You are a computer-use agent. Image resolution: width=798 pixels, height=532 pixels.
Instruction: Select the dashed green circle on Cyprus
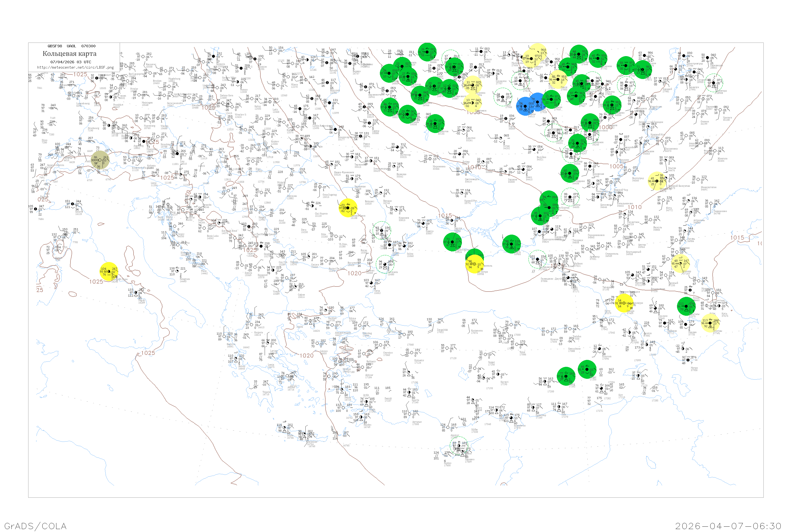[x=459, y=446]
